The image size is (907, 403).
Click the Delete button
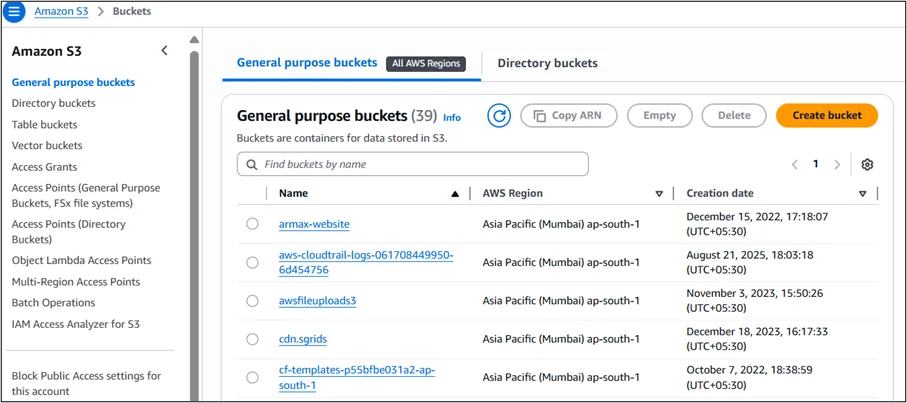[x=734, y=115]
